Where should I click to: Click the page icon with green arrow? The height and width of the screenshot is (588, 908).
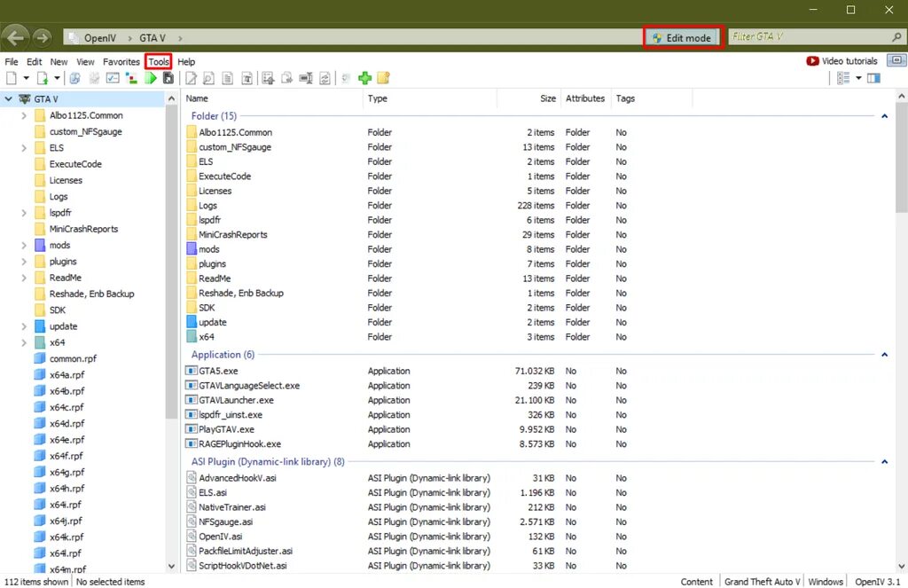43,78
